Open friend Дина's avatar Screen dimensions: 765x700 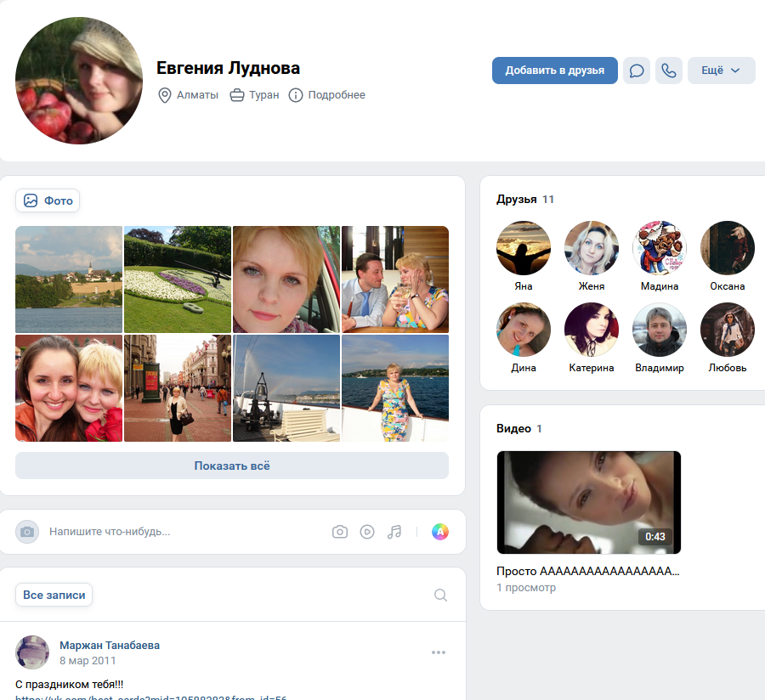tap(524, 330)
